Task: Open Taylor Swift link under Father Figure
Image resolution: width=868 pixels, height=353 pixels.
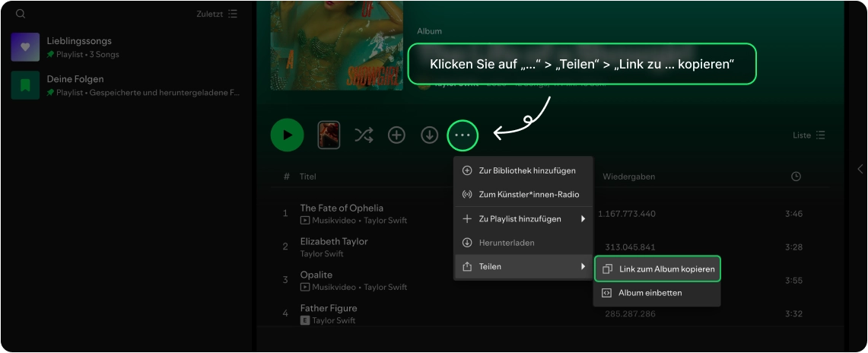Action: (x=334, y=320)
